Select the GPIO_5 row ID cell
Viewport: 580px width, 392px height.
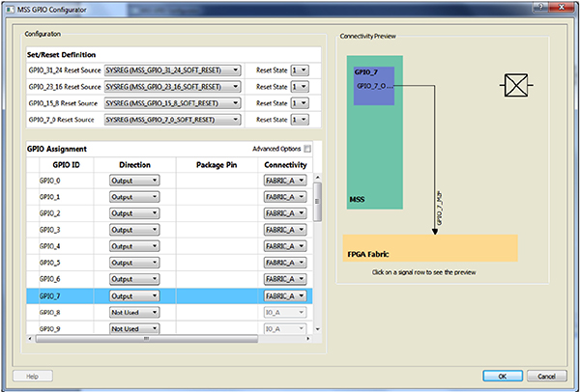[50, 263]
